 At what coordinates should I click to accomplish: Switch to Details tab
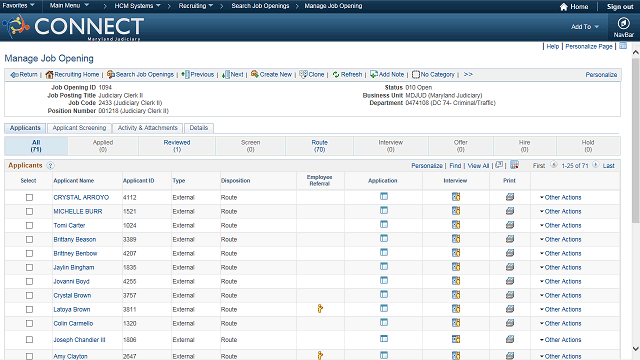point(199,128)
